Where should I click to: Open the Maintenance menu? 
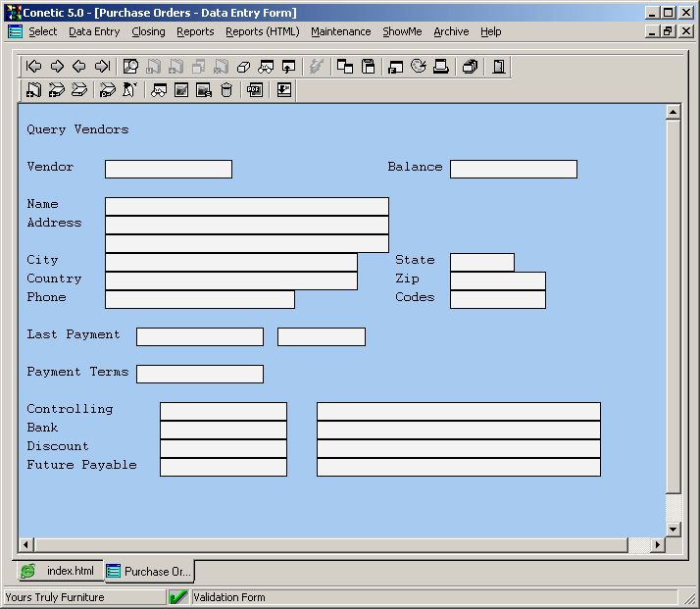click(x=340, y=31)
